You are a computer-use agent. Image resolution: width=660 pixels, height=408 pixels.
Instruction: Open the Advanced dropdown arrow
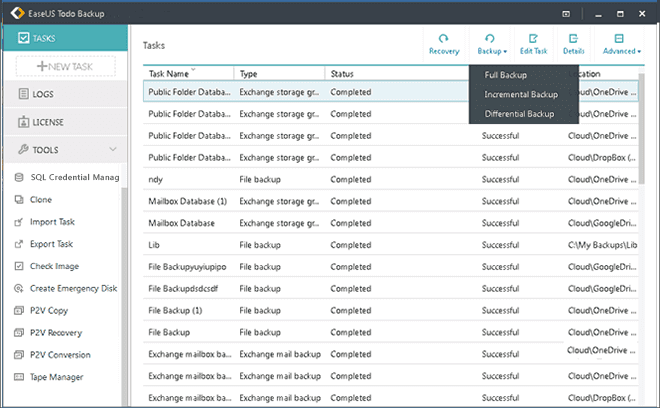pyautogui.click(x=639, y=51)
